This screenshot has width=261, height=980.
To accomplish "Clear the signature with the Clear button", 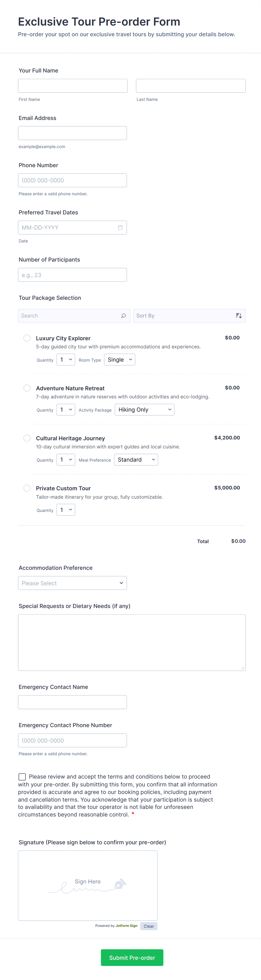I will coord(148,926).
